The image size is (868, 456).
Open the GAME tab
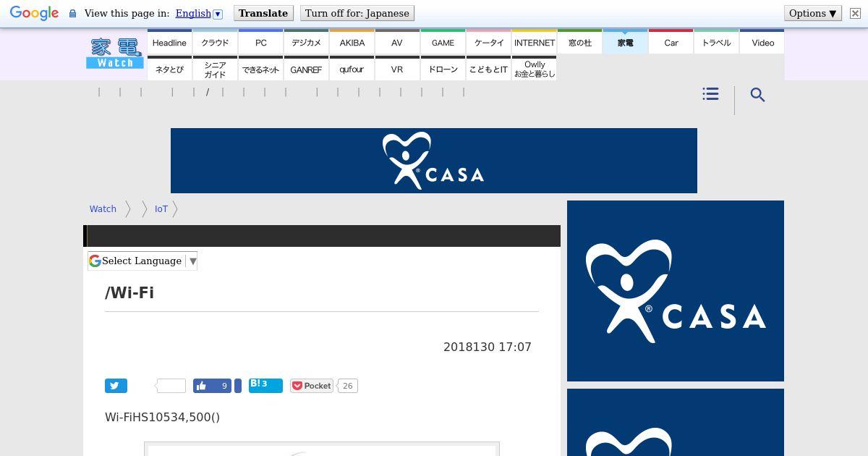[x=443, y=42]
